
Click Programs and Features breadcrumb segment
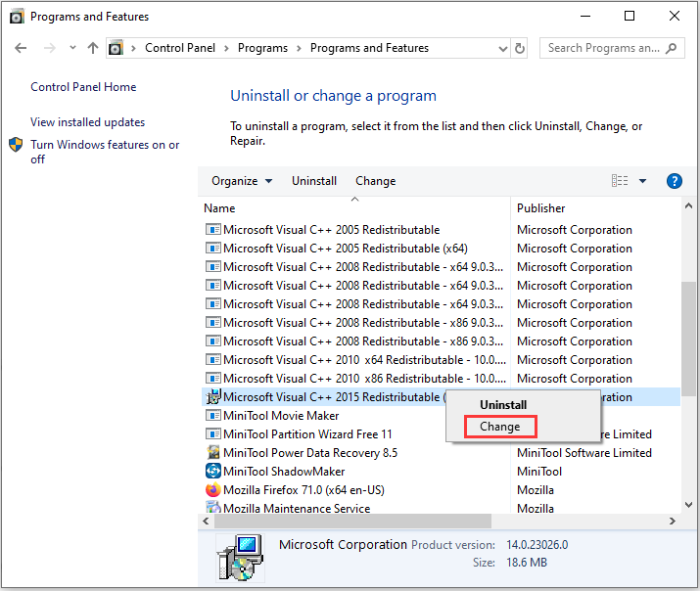pos(369,48)
